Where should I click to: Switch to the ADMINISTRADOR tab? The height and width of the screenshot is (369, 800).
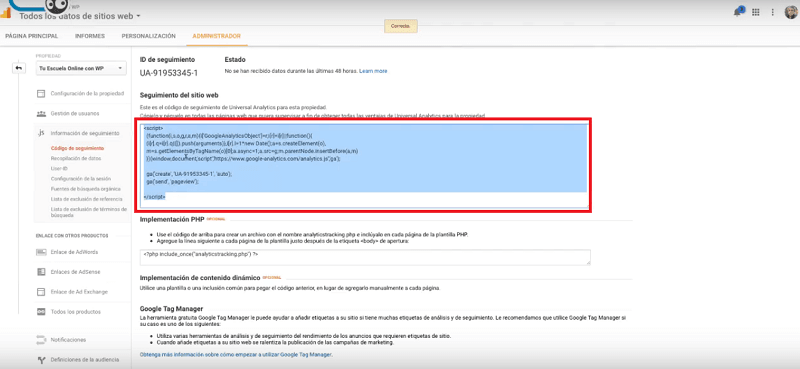click(x=216, y=36)
